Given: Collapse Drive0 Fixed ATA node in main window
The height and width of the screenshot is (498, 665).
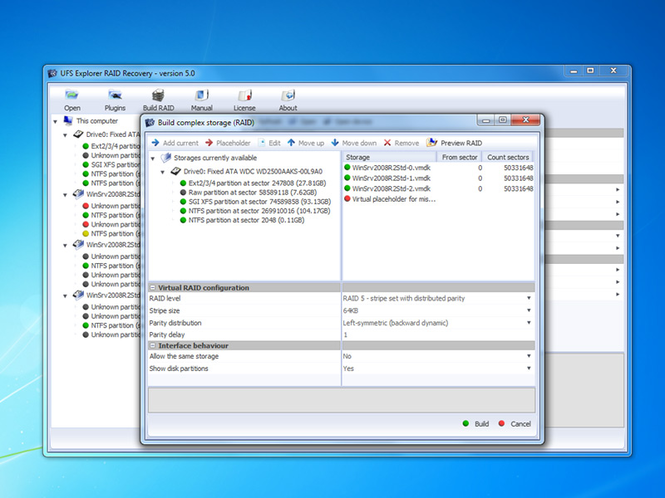Looking at the screenshot, I should click(65, 135).
